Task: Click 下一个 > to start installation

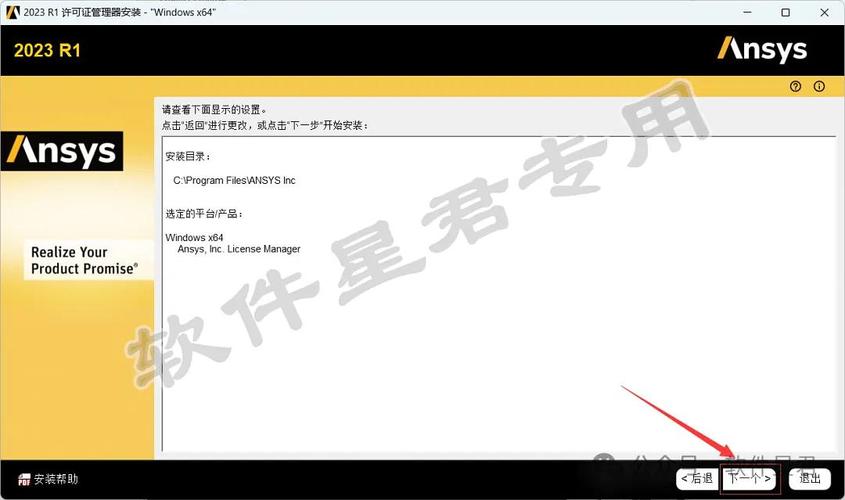Action: tap(750, 478)
